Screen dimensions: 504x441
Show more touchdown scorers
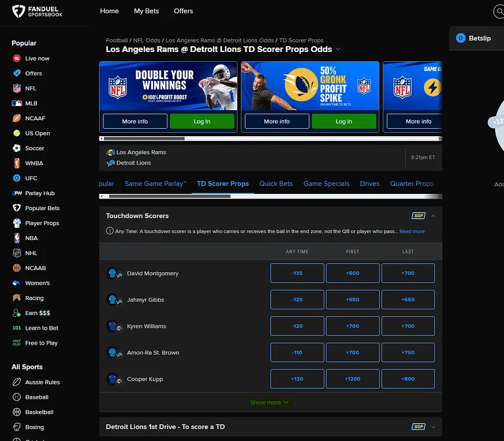coord(270,402)
